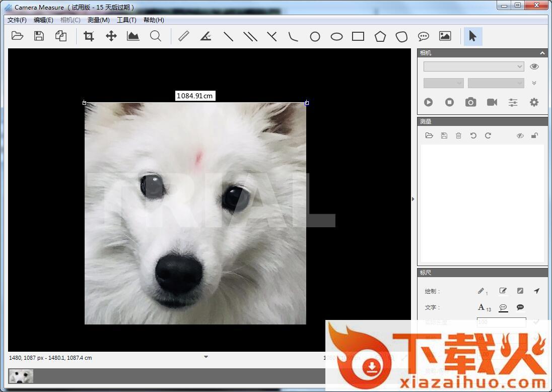Select the circle measurement tool
The height and width of the screenshot is (392, 552).
pyautogui.click(x=315, y=36)
